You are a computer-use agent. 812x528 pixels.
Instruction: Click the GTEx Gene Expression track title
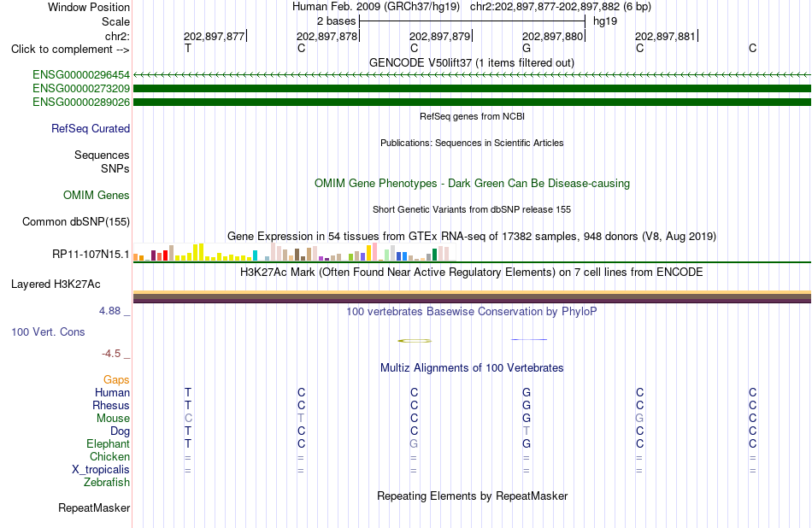tap(472, 237)
